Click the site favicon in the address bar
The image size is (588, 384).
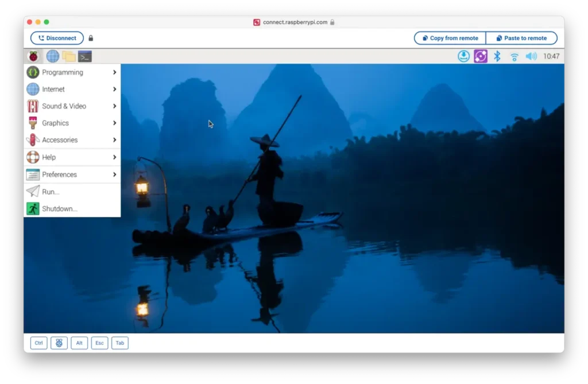[257, 22]
